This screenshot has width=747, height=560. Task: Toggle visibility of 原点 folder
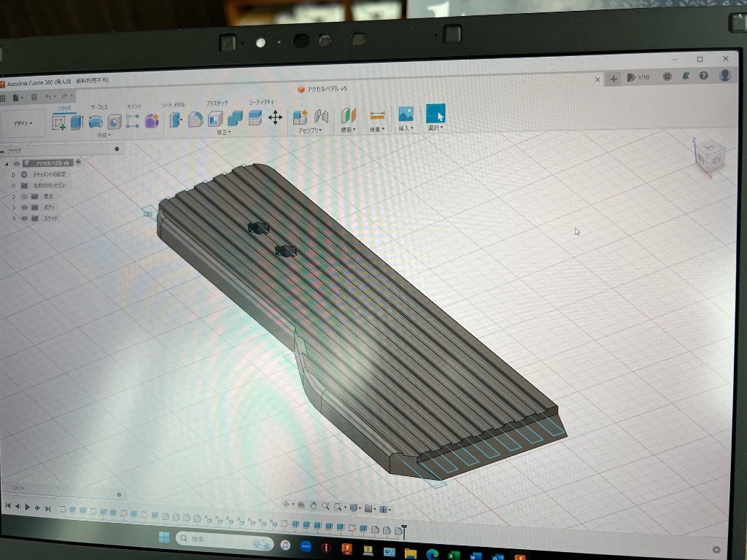coord(24,197)
